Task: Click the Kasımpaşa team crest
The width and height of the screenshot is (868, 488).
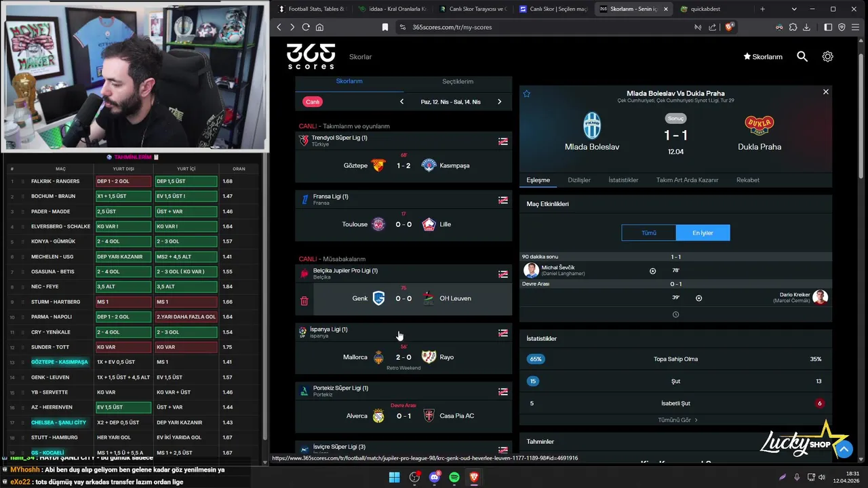Action: (x=429, y=165)
